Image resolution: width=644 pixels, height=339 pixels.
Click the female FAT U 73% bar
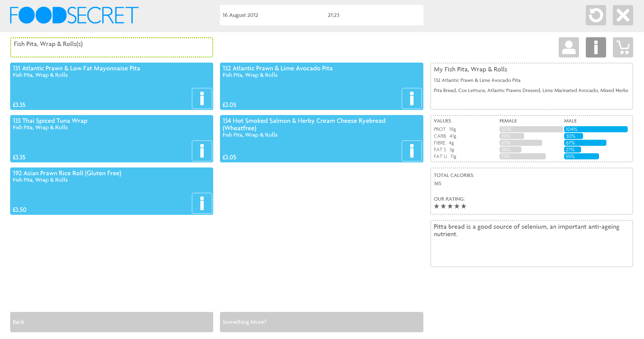click(x=523, y=156)
